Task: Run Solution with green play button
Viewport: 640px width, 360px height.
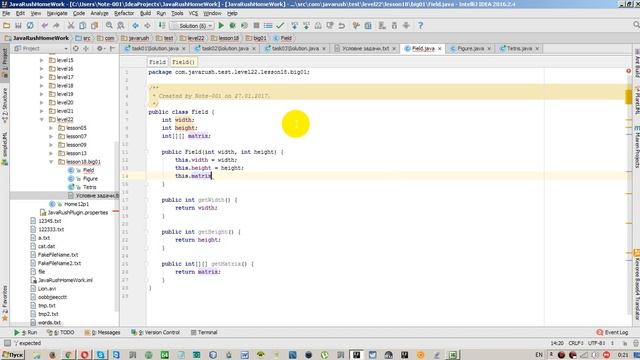Action: 221,25
